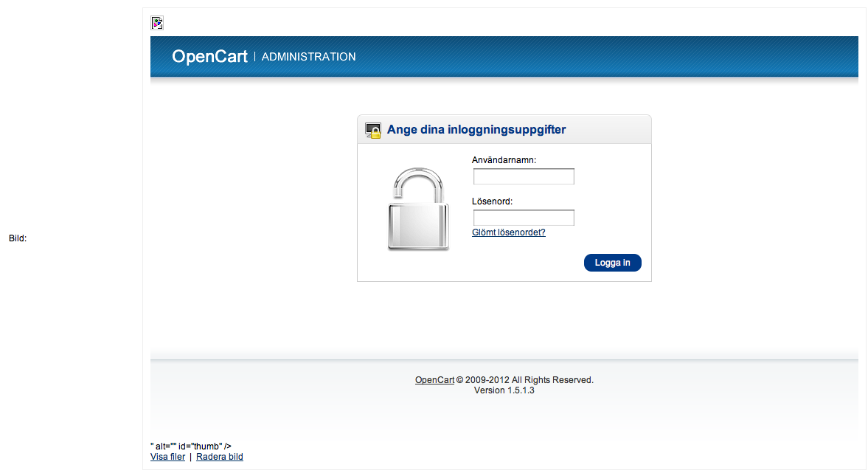Click the Lösenord label

(492, 201)
